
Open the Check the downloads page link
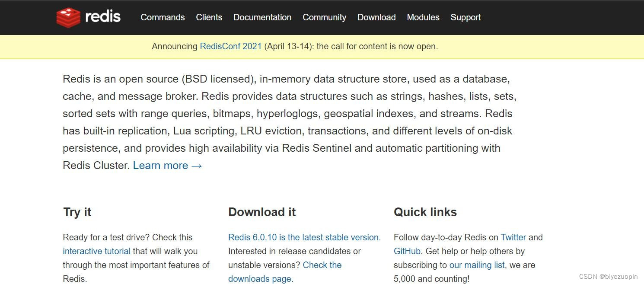(x=285, y=272)
